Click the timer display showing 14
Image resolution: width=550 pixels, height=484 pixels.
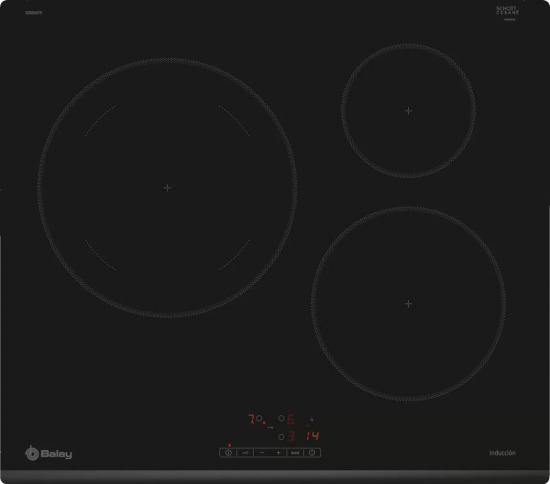(x=312, y=436)
